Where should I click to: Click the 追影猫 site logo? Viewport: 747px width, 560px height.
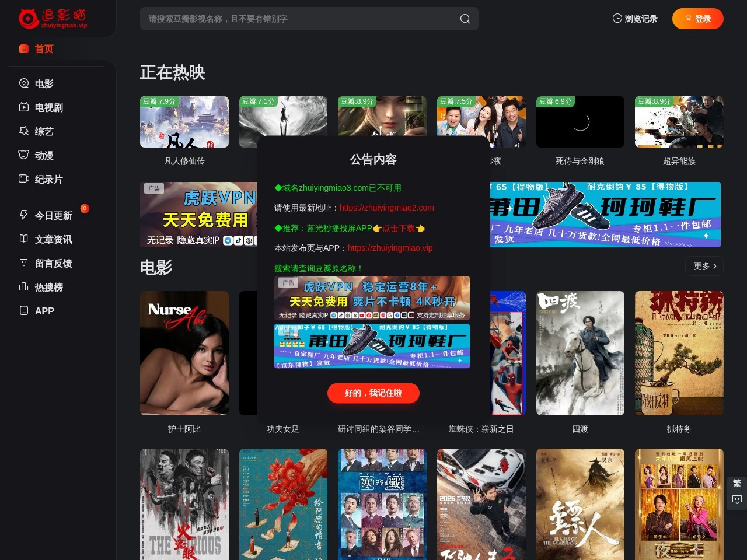53,18
